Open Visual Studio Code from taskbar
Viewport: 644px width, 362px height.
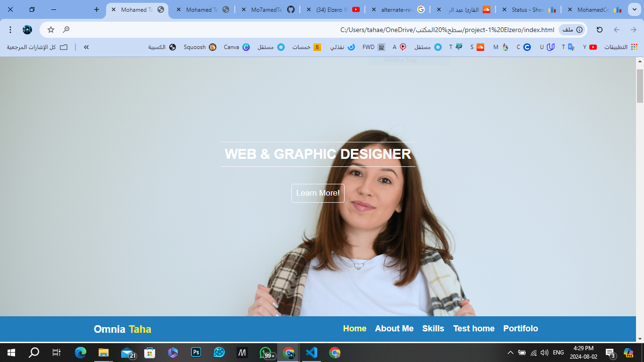coord(312,353)
